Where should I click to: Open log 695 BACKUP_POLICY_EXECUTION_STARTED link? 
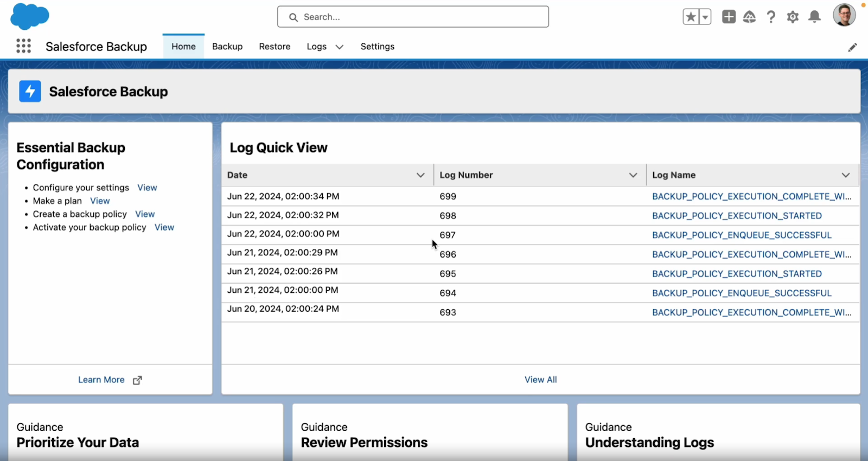tap(737, 274)
